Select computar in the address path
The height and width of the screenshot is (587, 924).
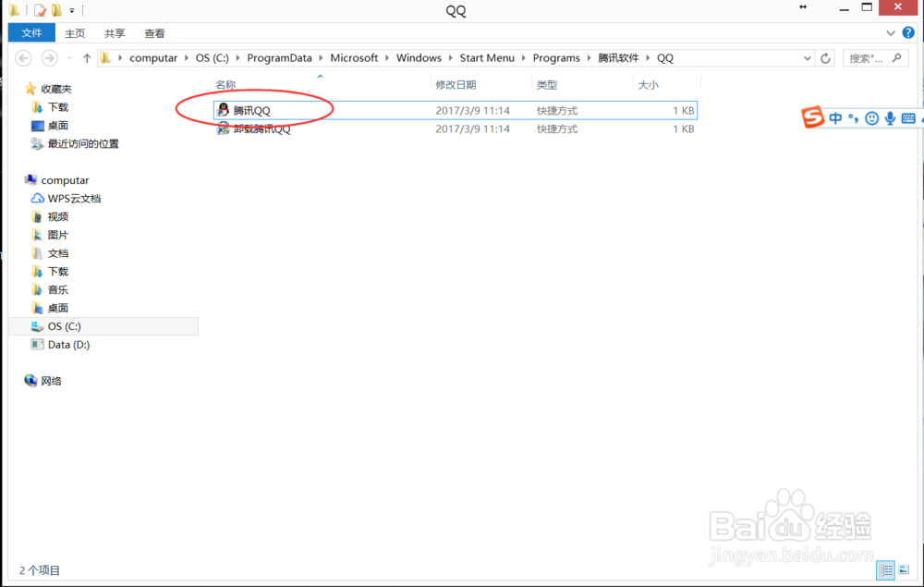coord(153,57)
